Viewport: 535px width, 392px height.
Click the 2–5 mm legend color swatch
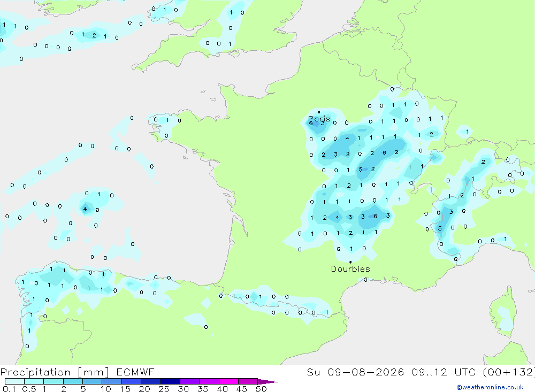click(73, 381)
